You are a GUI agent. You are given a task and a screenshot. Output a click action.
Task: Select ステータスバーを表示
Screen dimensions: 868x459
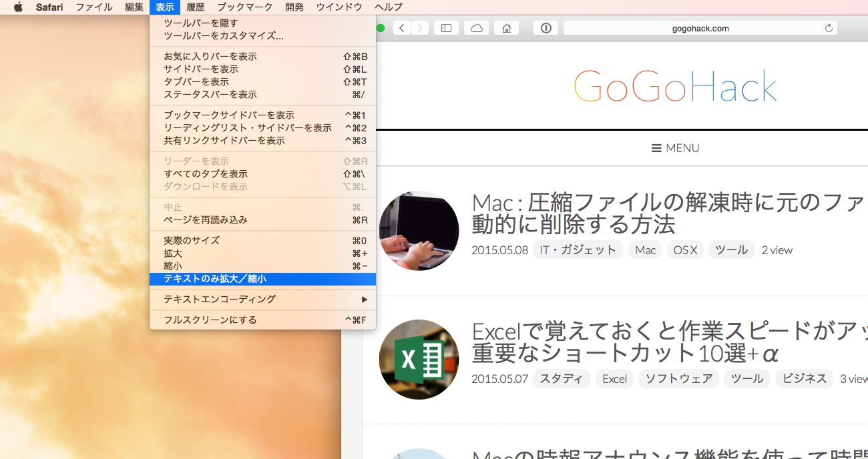click(x=263, y=95)
